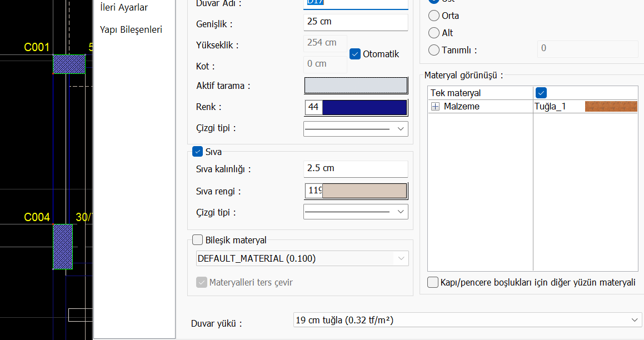Click the beige Sıva rengi swatch

(x=365, y=191)
